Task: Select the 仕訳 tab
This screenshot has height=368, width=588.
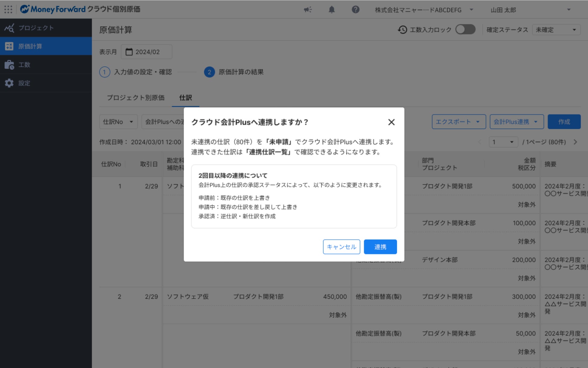Action: point(185,98)
